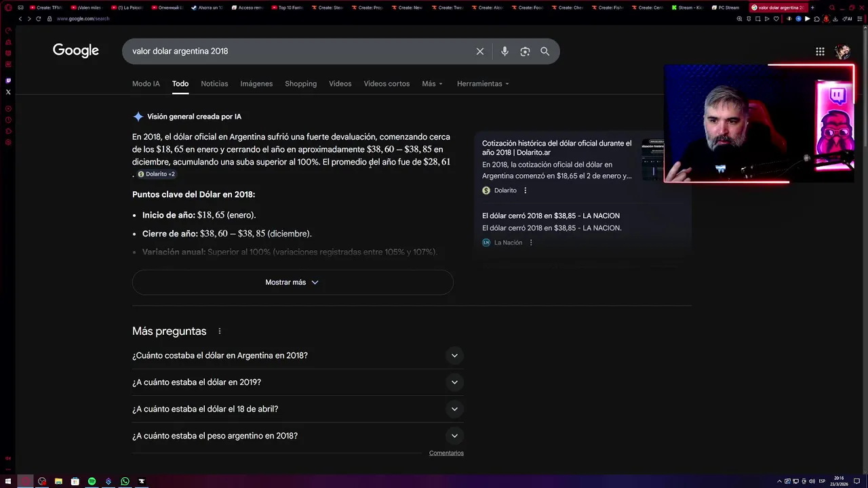Reload the page with the refresh icon
The image size is (868, 488).
click(x=38, y=18)
